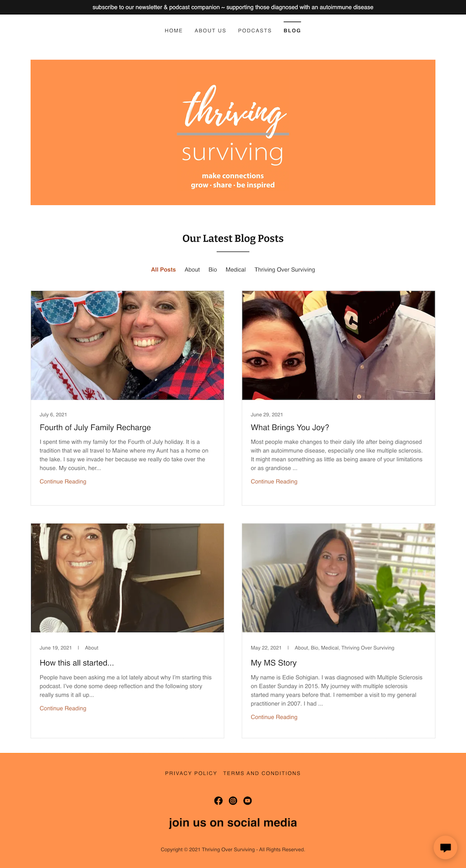Viewport: 466px width, 868px height.
Task: Open the My MS Story title
Action: [x=274, y=663]
